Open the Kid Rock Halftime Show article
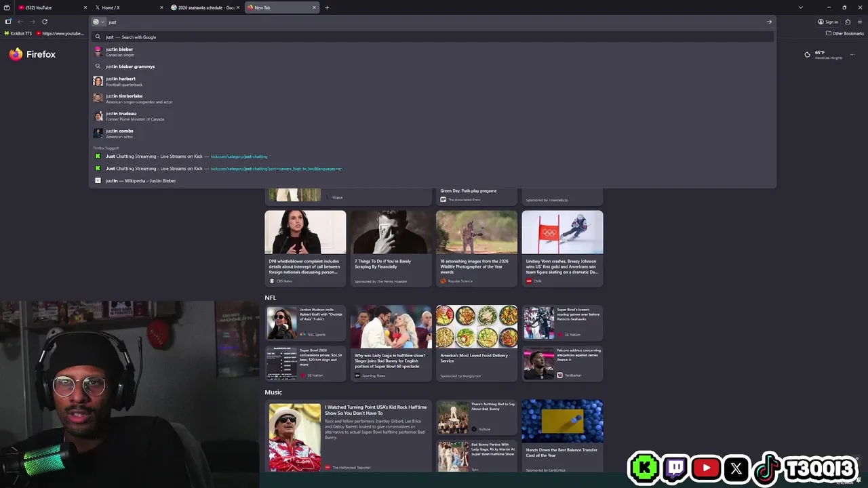Image resolution: width=868 pixels, height=488 pixels. 348,436
